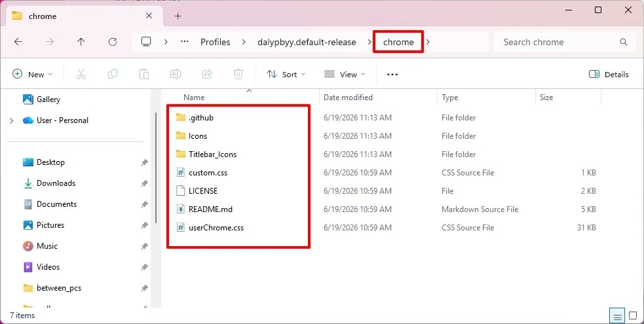The height and width of the screenshot is (324, 644).
Task: Click the Icons folder icon
Action: pos(181,135)
